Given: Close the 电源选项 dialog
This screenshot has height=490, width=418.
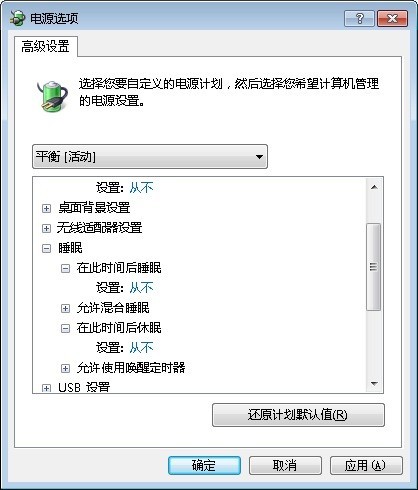Looking at the screenshot, I should pyautogui.click(x=393, y=18).
